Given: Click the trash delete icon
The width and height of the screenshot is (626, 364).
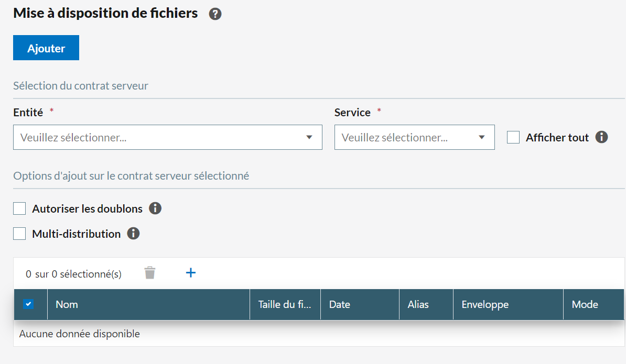Looking at the screenshot, I should 150,273.
